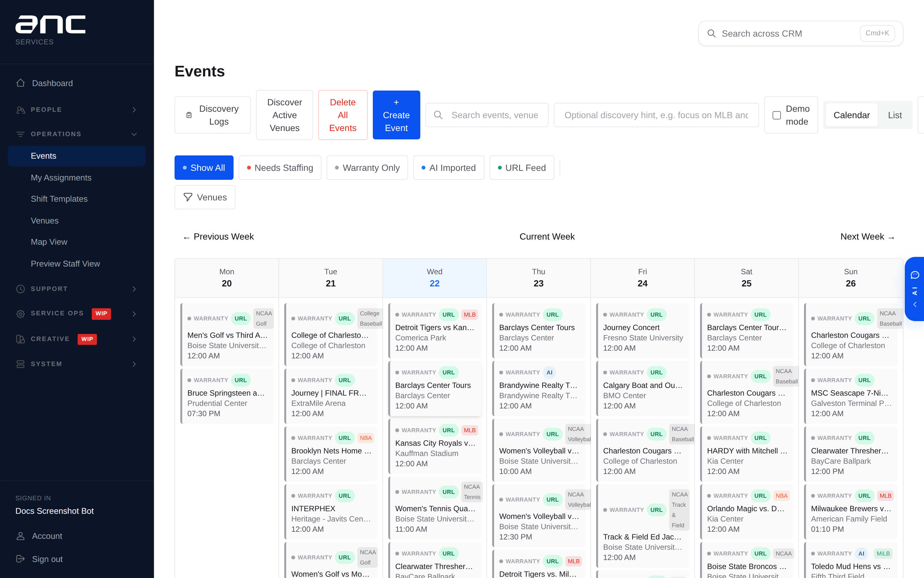
Task: Switch to List view
Action: tap(894, 115)
